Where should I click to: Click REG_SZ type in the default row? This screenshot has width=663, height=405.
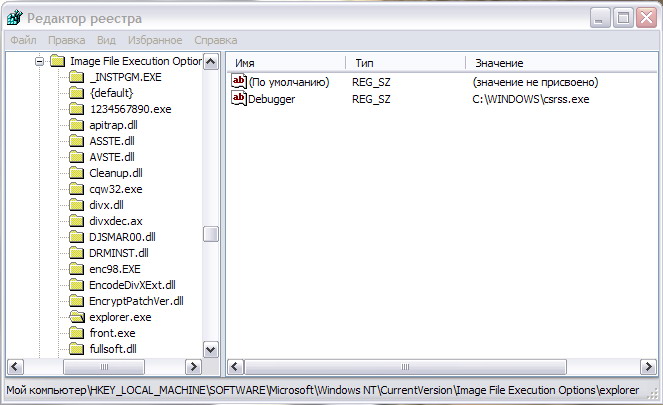tap(371, 82)
